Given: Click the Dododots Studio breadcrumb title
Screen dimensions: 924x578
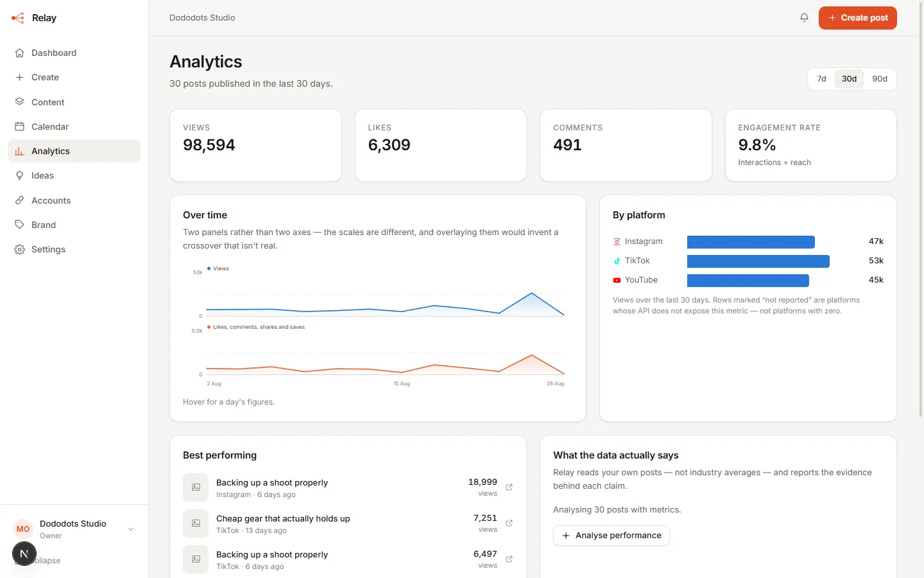Looking at the screenshot, I should click(x=202, y=18).
